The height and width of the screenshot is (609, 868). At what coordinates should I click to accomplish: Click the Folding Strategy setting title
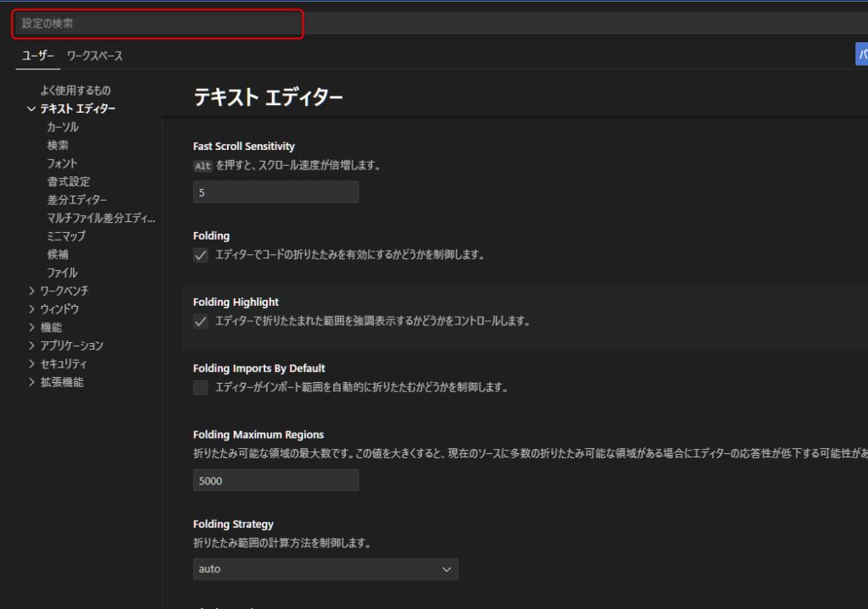click(x=233, y=523)
